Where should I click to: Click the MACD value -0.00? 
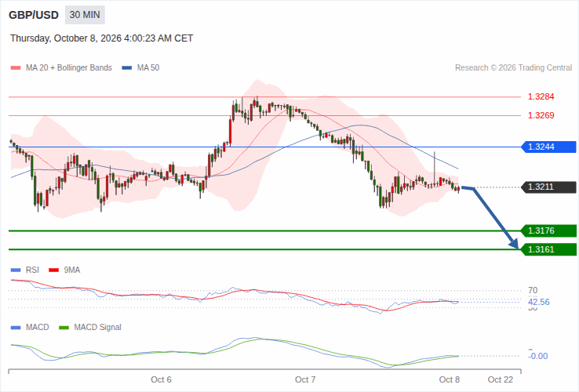(x=538, y=356)
